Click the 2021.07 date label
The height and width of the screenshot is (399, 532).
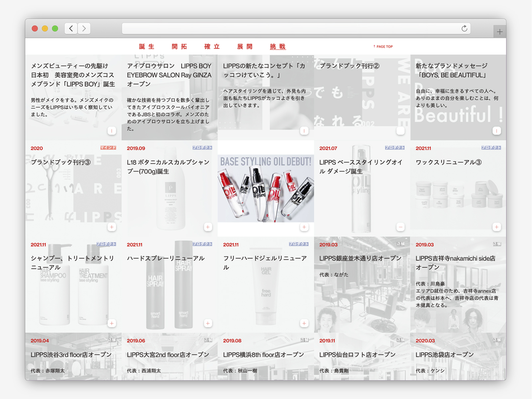click(x=328, y=148)
